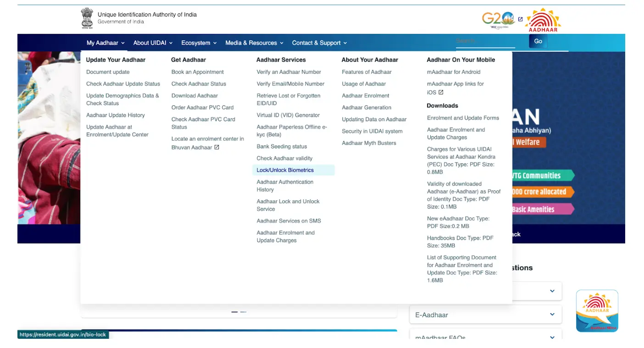This screenshot has height=348, width=644.
Task: Open Aadhaar Authentication History
Action: (x=285, y=186)
